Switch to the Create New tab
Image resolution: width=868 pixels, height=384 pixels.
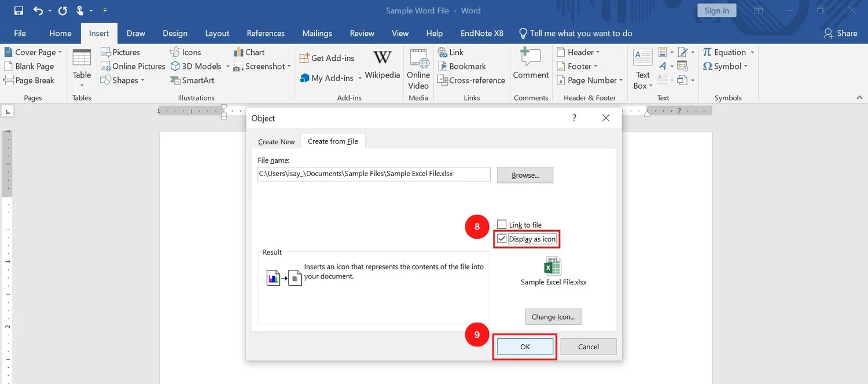pyautogui.click(x=275, y=141)
